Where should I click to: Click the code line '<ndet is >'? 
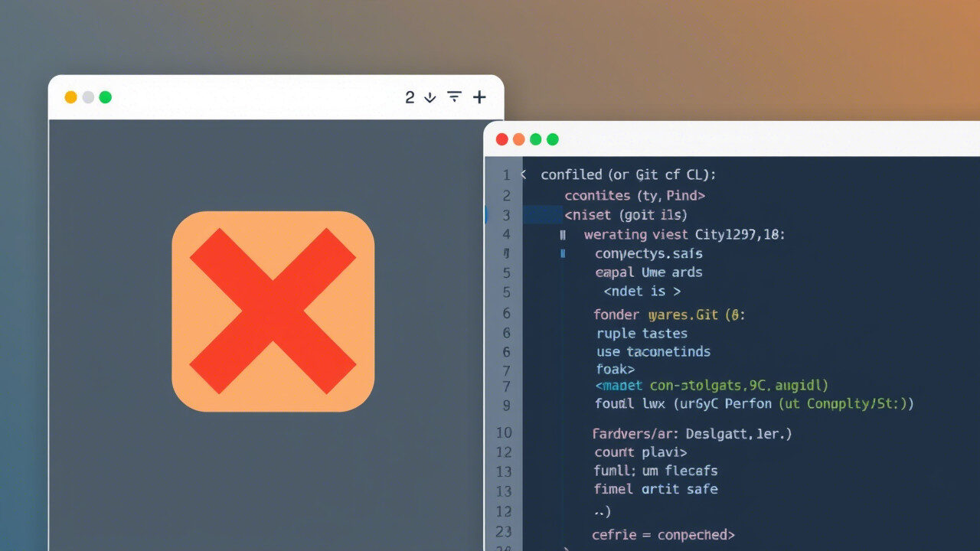pyautogui.click(x=642, y=292)
